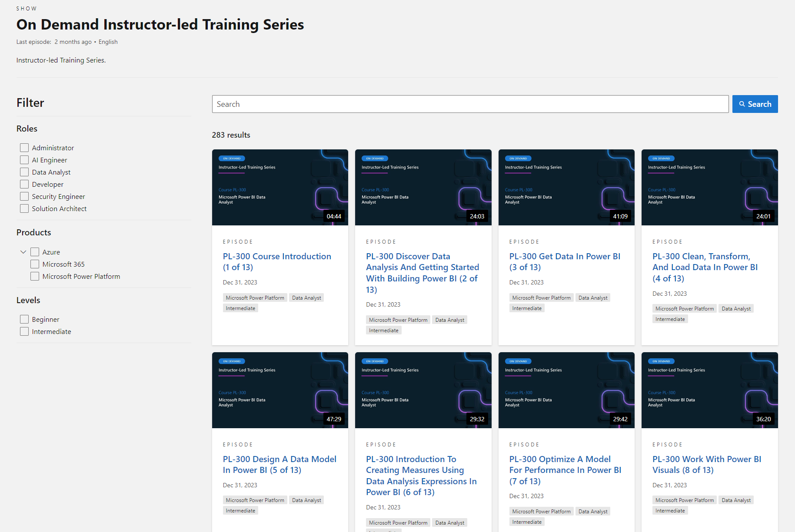This screenshot has width=795, height=532.
Task: Open the 24:03 duration video thumbnail
Action: pos(423,187)
